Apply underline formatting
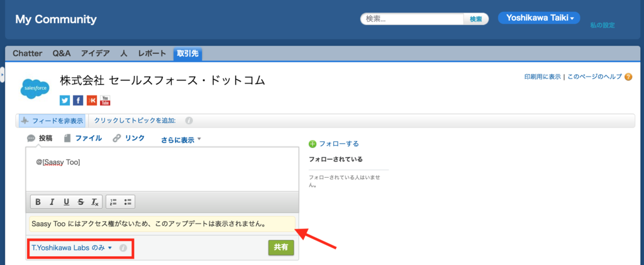The width and height of the screenshot is (644, 265). pyautogui.click(x=66, y=202)
